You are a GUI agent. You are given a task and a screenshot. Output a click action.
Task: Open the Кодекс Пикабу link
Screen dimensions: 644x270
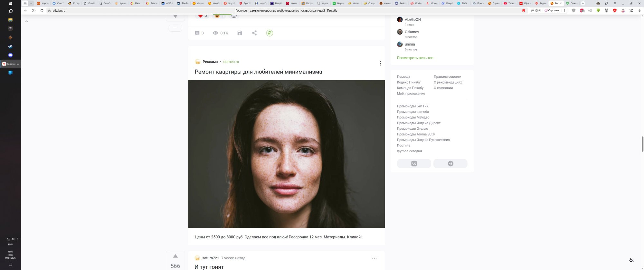(x=409, y=82)
